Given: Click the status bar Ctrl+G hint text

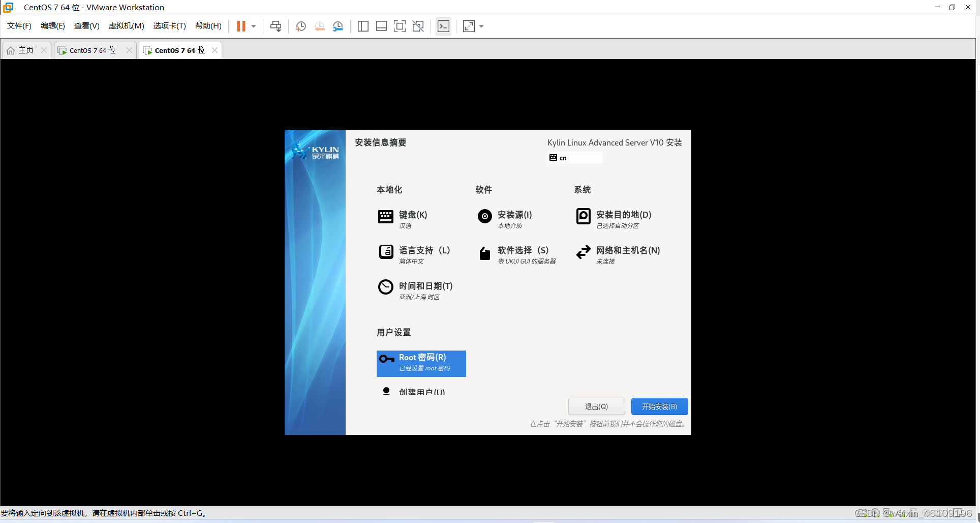Looking at the screenshot, I should [103, 513].
